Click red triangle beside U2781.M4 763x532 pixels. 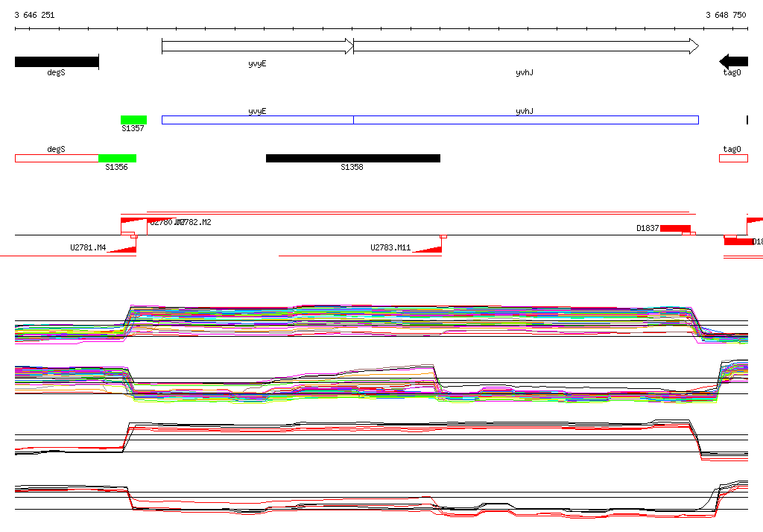pyautogui.click(x=121, y=249)
